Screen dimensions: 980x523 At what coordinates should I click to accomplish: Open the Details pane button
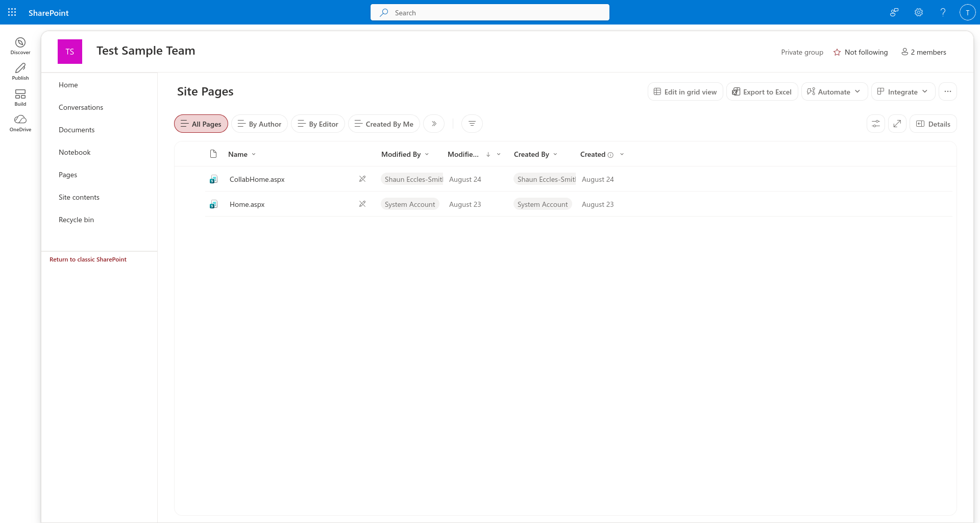pyautogui.click(x=934, y=124)
